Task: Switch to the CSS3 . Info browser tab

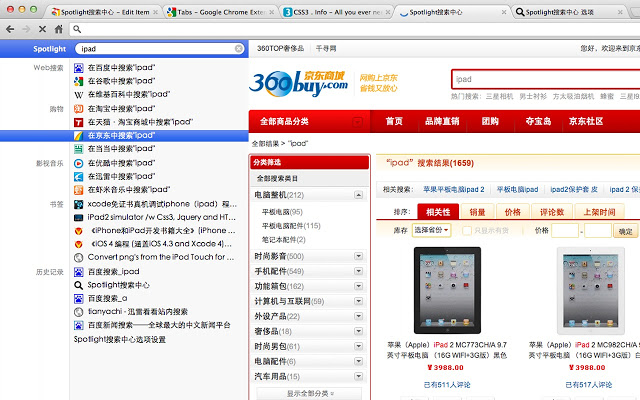Action: pos(336,12)
